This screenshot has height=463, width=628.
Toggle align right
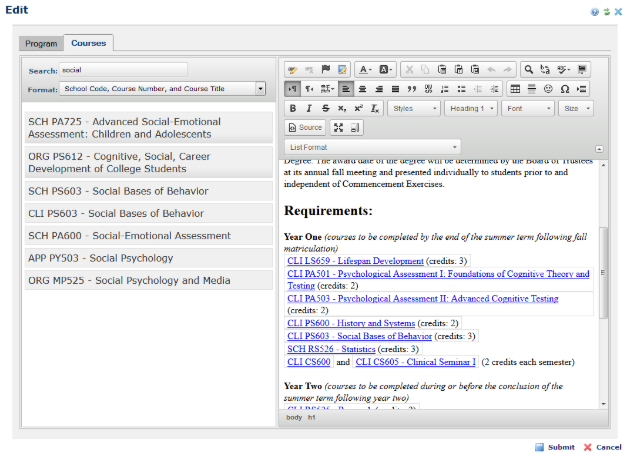pos(379,89)
